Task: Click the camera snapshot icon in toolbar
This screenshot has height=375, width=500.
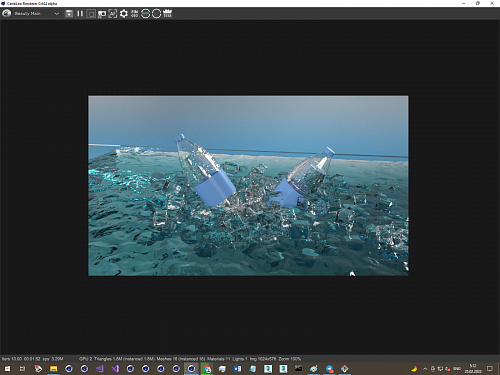Action: [102, 14]
